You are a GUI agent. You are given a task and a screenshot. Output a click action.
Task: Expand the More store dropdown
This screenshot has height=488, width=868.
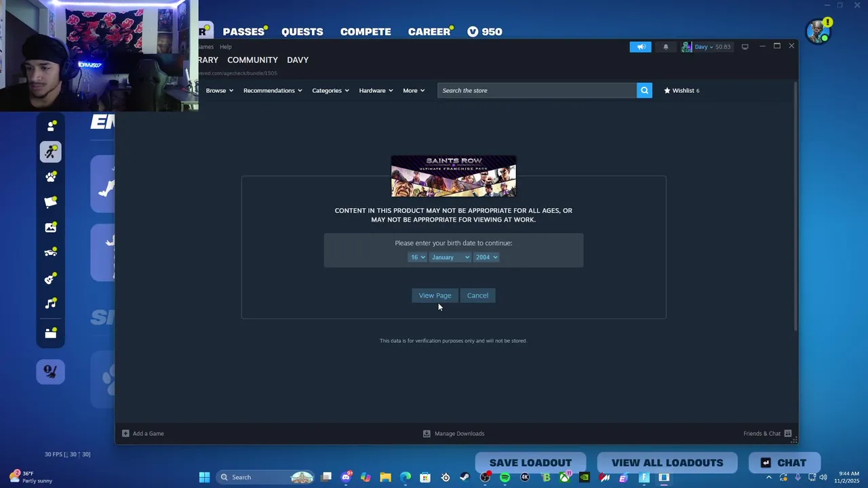(x=414, y=90)
